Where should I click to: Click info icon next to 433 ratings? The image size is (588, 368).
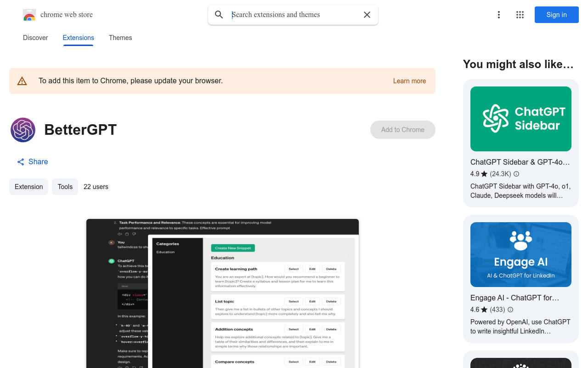click(x=510, y=310)
